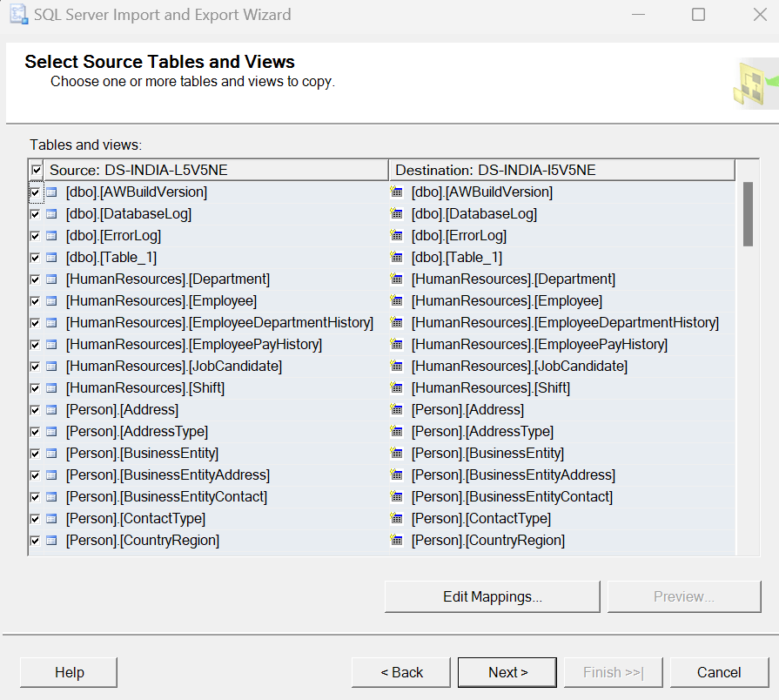This screenshot has height=700, width=779.
Task: Toggle the select-all checkbox in Source header
Action: coord(36,170)
